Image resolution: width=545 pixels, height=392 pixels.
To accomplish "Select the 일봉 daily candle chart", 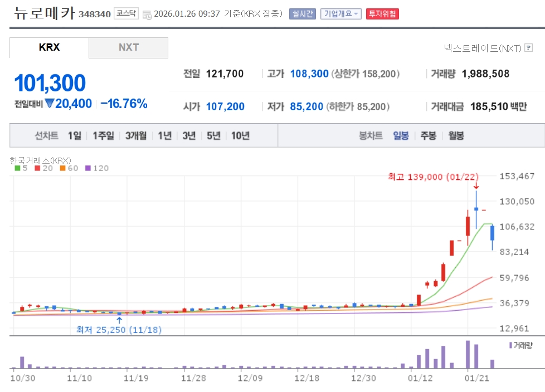I will pyautogui.click(x=401, y=136).
